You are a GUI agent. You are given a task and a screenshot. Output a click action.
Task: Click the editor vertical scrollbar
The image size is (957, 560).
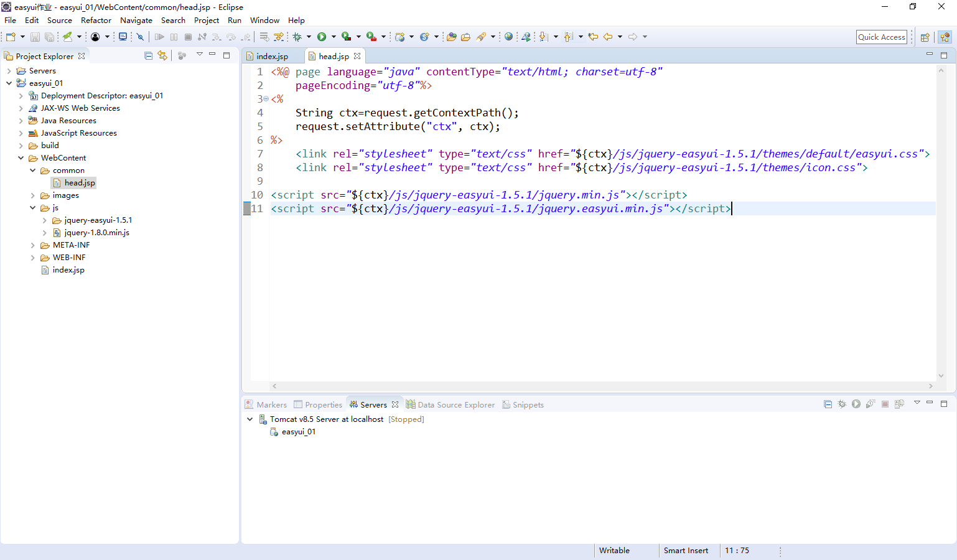point(941,223)
